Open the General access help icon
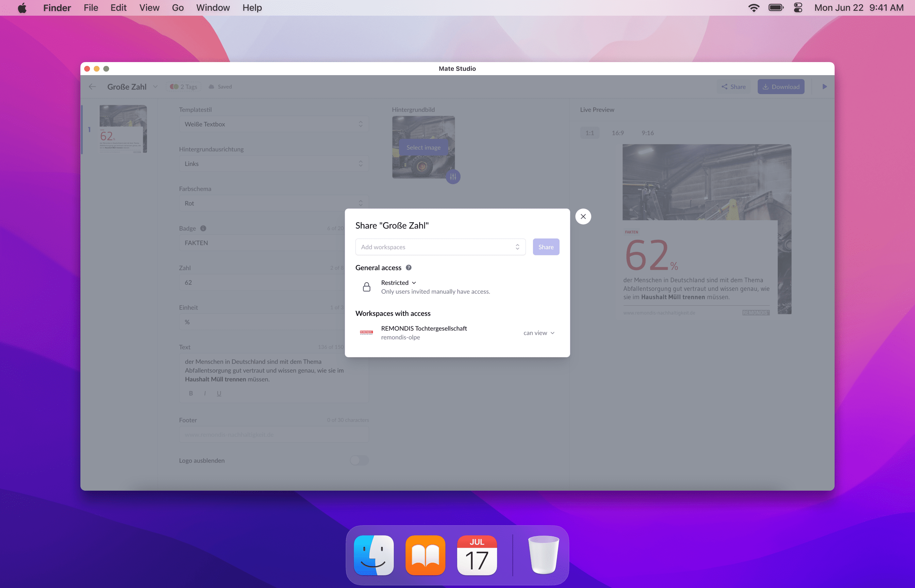Viewport: 915px width, 588px height. click(x=408, y=268)
